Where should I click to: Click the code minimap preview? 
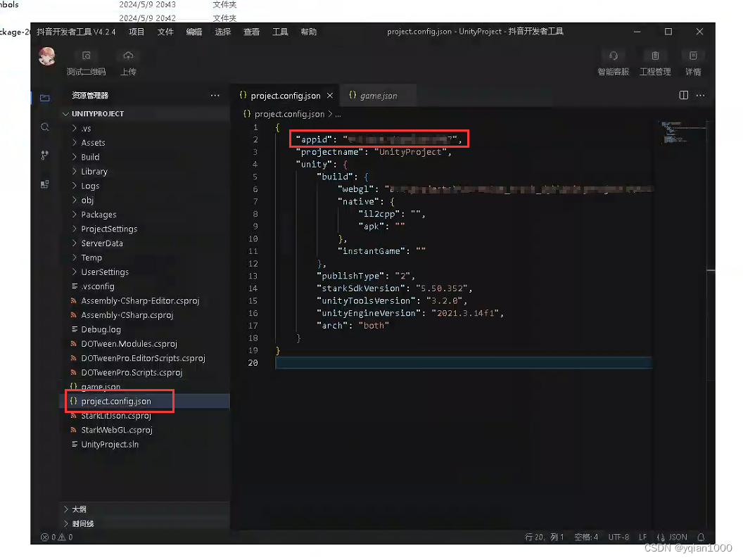[682, 132]
